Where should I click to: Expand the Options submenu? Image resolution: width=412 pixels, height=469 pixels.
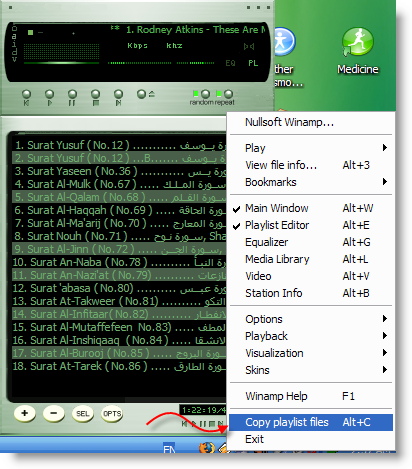tap(311, 319)
